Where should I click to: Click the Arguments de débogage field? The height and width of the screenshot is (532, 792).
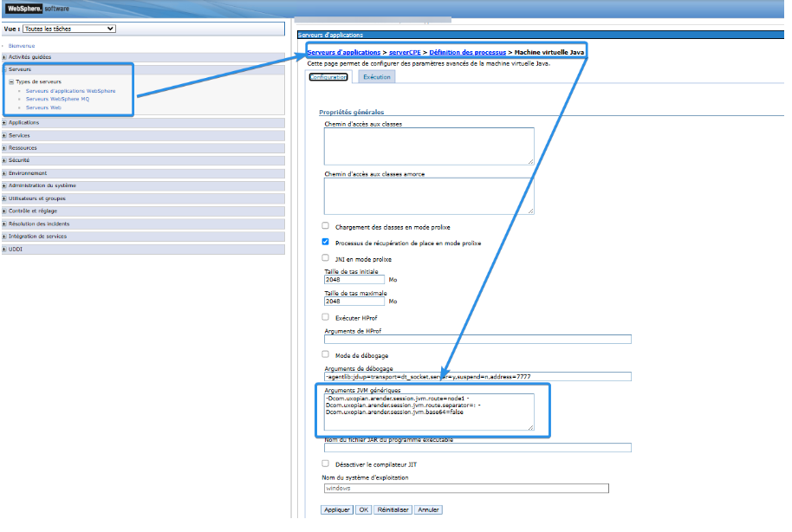477,376
